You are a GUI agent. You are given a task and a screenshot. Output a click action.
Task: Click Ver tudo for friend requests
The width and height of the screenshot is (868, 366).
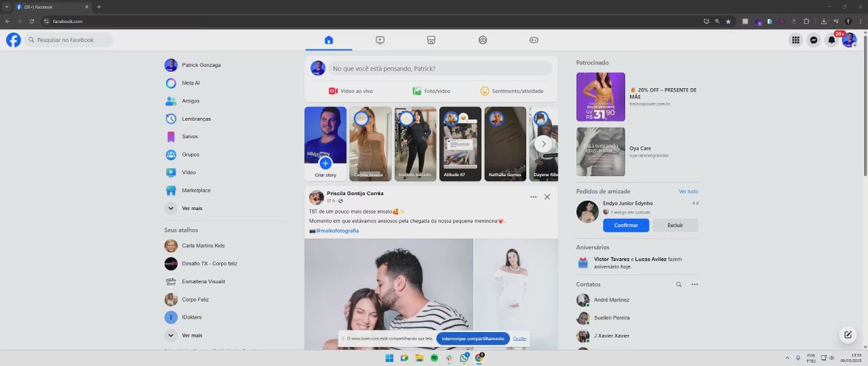(688, 191)
